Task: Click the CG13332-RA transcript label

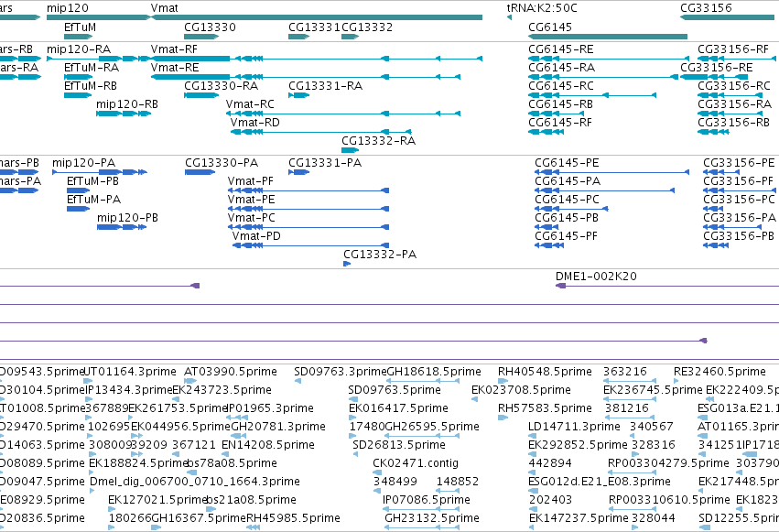Action: (379, 141)
